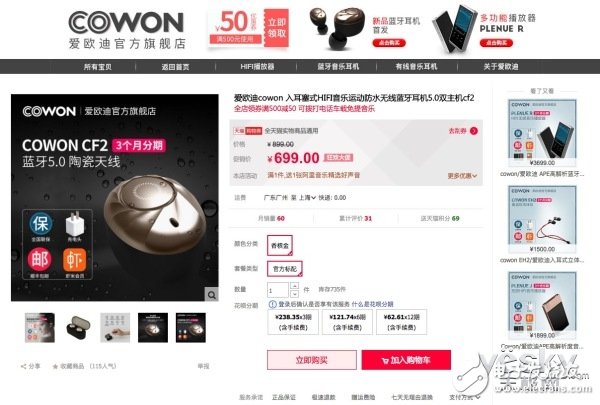
Task: Open the magnifier zoom icon on product image
Action: coord(212,294)
